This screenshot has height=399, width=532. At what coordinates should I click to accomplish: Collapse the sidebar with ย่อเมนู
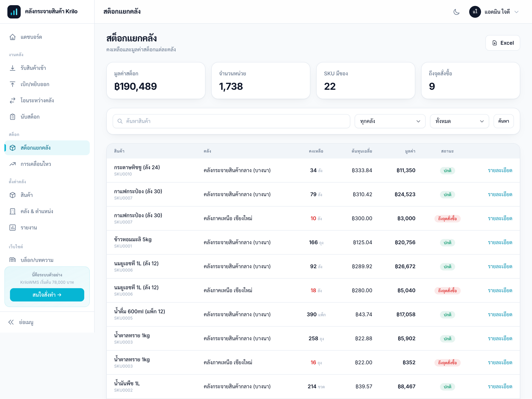[x=21, y=322]
